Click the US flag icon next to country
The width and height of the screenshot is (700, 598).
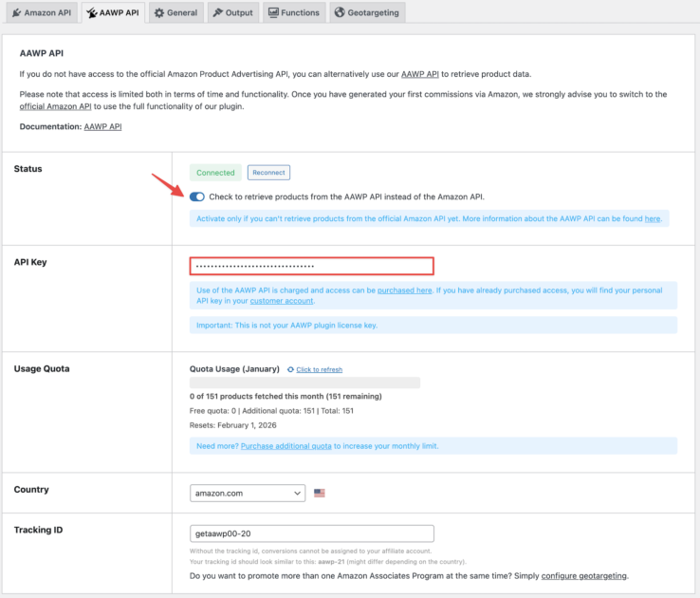coord(320,493)
